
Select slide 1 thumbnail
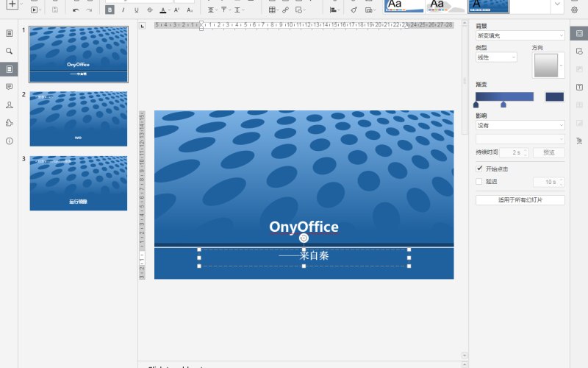point(79,54)
